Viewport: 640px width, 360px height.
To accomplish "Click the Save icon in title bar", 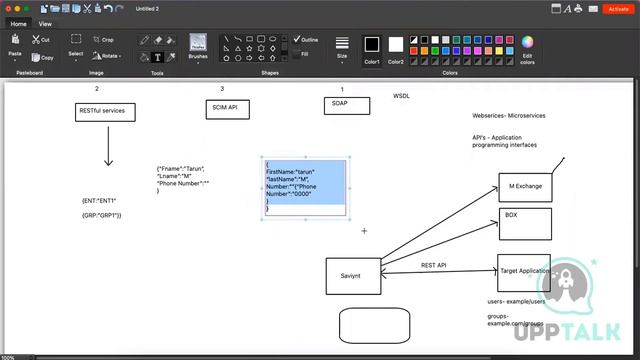I will (x=65, y=9).
